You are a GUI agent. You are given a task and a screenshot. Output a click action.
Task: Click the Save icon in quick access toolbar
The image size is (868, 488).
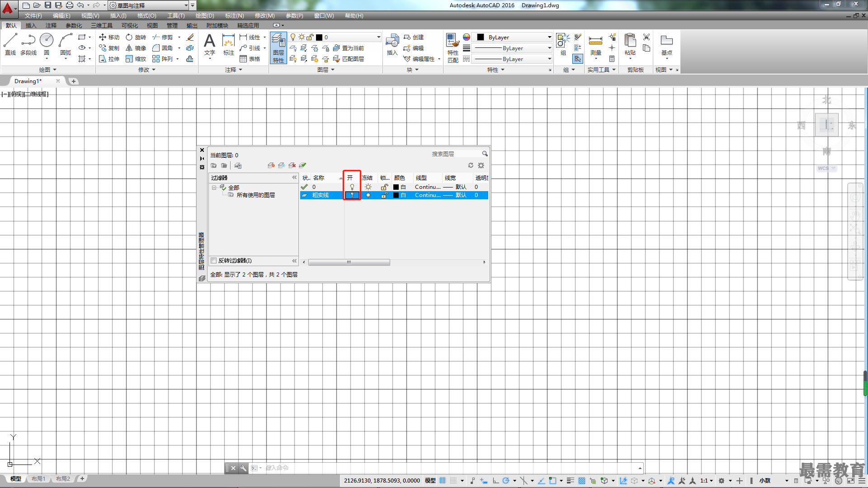47,5
